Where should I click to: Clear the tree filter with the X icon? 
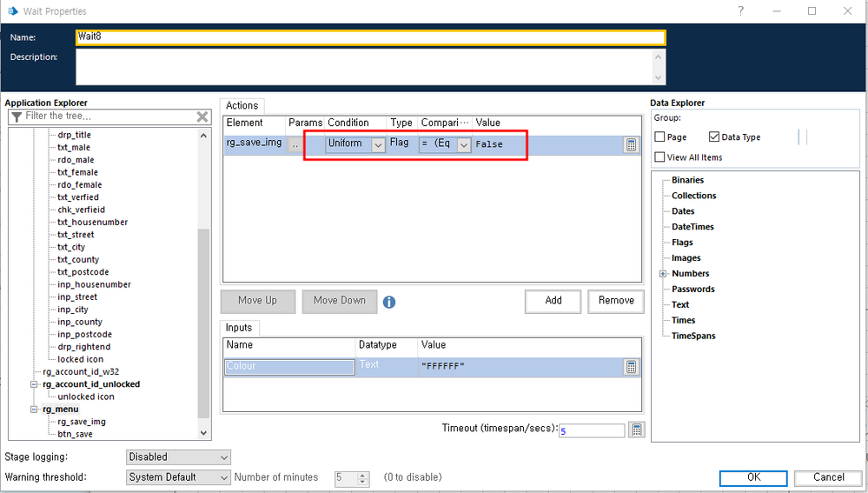pos(202,117)
